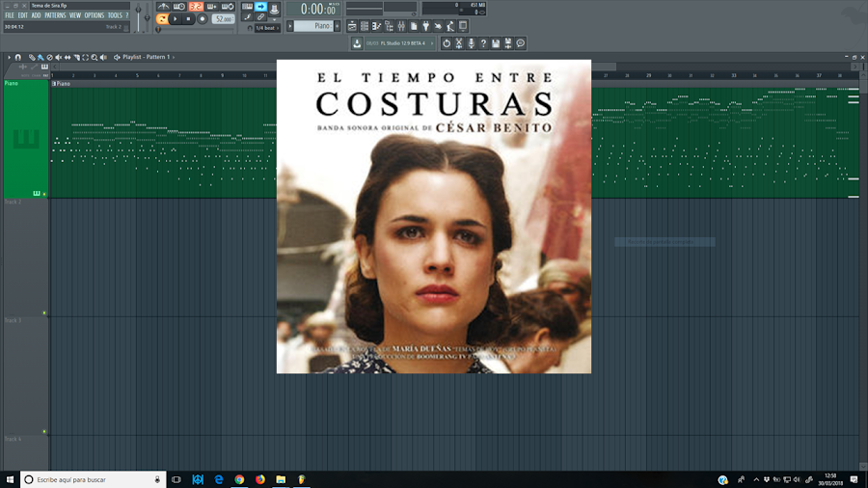The width and height of the screenshot is (868, 488).
Task: Click the main pitch slider
Action: pos(147,16)
